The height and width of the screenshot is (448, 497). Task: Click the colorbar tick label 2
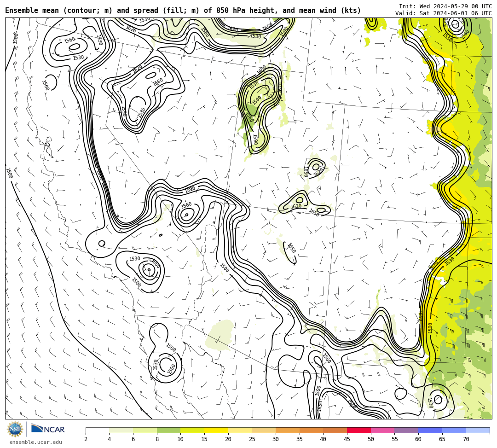[86, 439]
